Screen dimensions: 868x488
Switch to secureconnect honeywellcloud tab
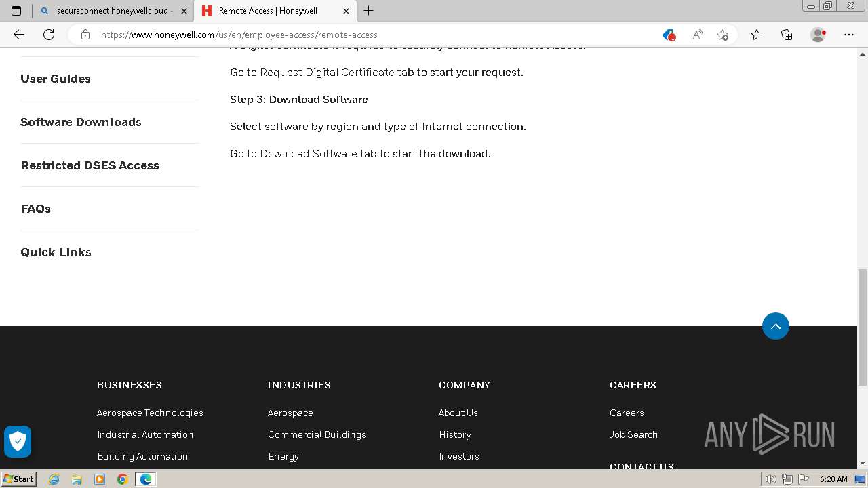(x=114, y=11)
